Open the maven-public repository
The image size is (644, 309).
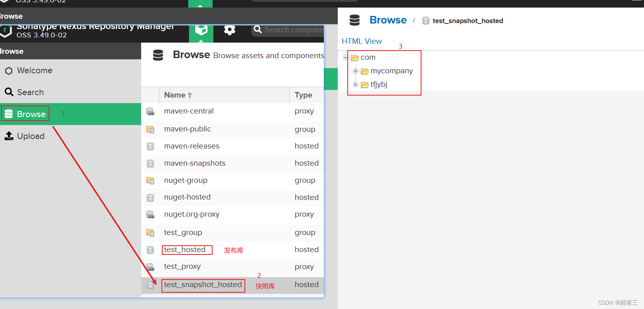(187, 129)
